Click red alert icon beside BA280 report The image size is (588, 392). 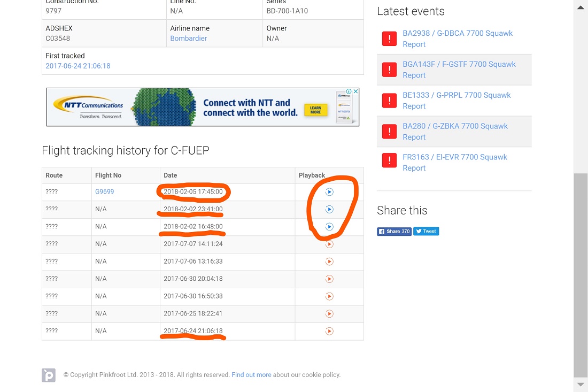(x=389, y=132)
